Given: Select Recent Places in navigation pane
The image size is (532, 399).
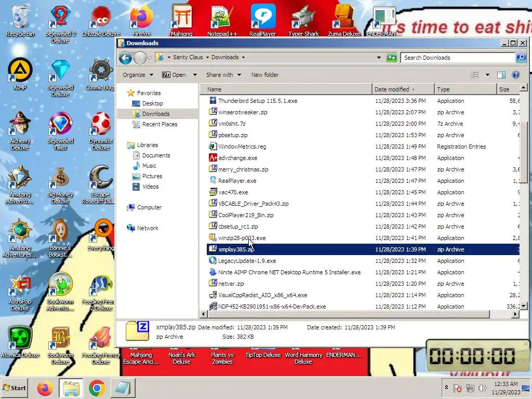Looking at the screenshot, I should pyautogui.click(x=155, y=124).
